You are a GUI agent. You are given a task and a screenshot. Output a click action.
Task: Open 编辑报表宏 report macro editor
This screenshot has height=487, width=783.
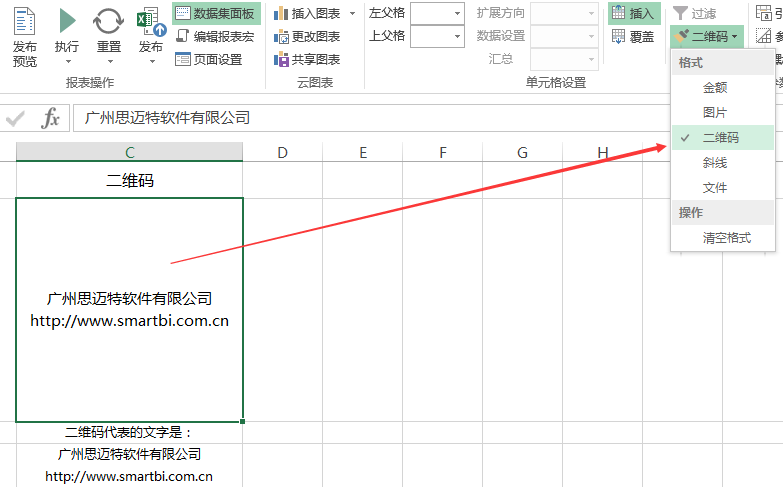point(215,36)
